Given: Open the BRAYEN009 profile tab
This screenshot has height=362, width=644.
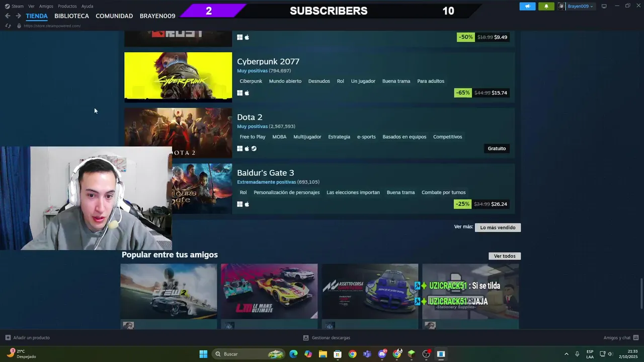Looking at the screenshot, I should tap(157, 16).
